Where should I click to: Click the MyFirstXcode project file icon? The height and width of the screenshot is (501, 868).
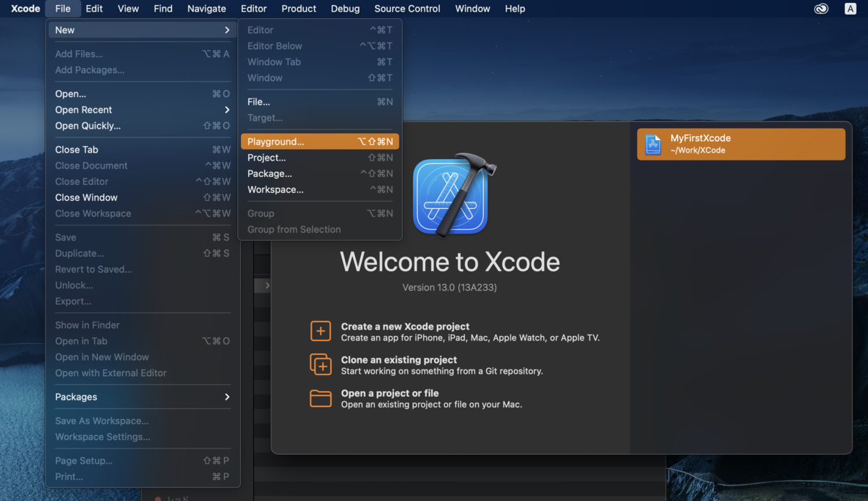[x=653, y=144]
